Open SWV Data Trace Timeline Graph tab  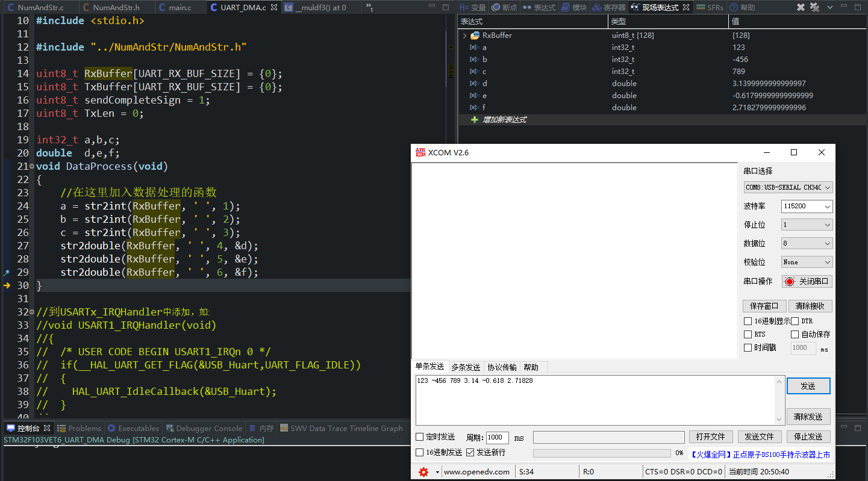coord(342,429)
